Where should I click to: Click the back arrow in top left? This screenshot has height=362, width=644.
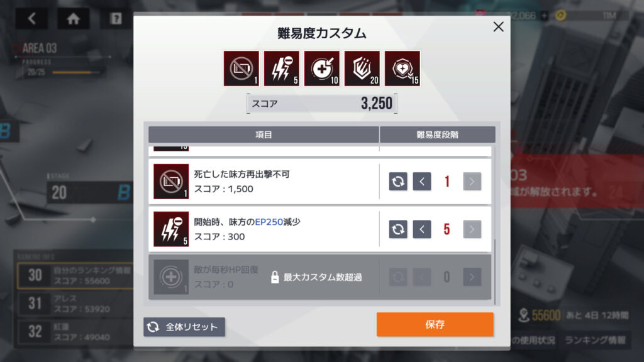(31, 18)
